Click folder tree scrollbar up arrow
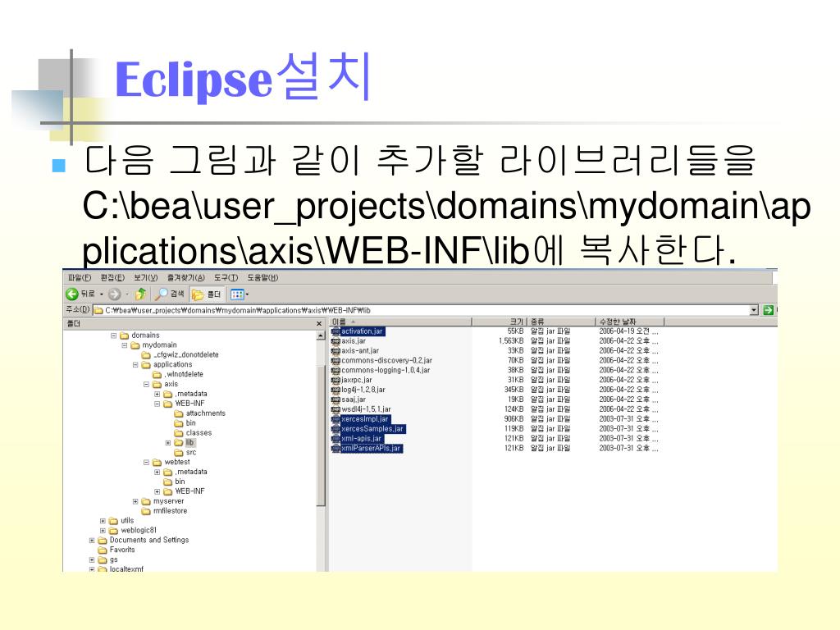 [321, 336]
